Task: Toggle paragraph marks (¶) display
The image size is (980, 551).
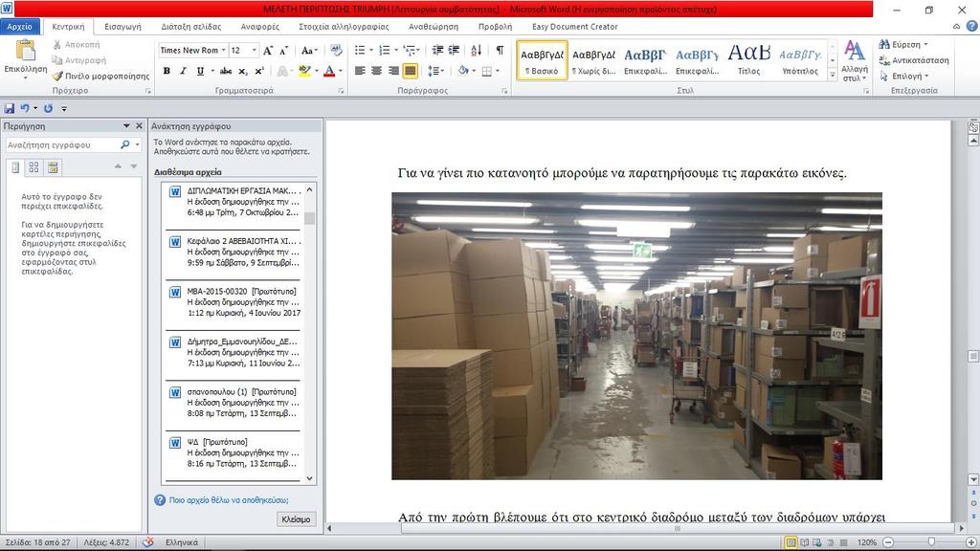Action: 500,50
